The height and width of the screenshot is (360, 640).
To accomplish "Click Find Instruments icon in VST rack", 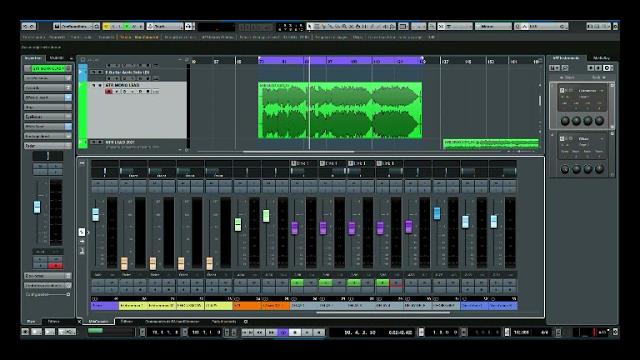I will click(565, 68).
